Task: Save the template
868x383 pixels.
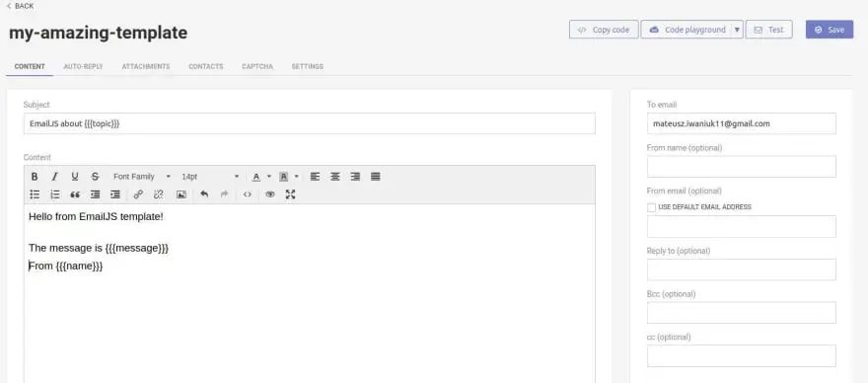Action: tap(830, 30)
